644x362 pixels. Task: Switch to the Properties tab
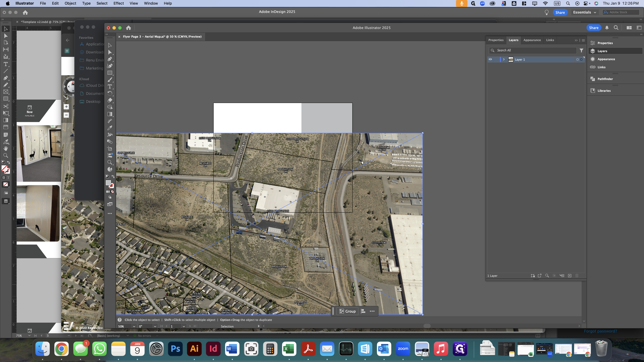click(x=496, y=40)
